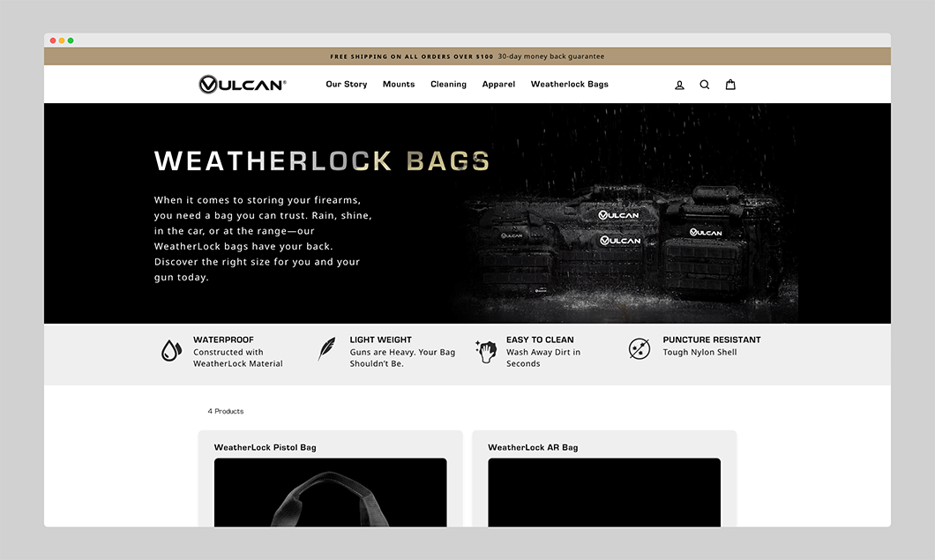Open the WeatherLock Pistol Bag product image
Screen dimensions: 935x560
(x=330, y=492)
